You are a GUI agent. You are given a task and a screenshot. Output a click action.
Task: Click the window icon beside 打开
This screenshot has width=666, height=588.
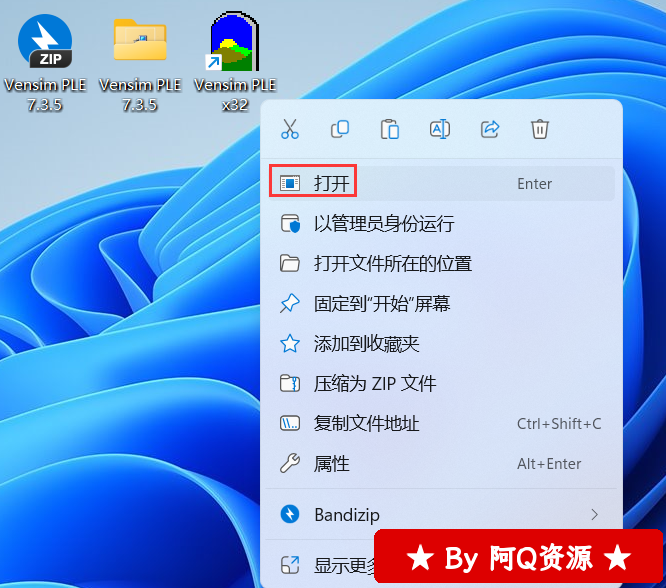pos(290,184)
